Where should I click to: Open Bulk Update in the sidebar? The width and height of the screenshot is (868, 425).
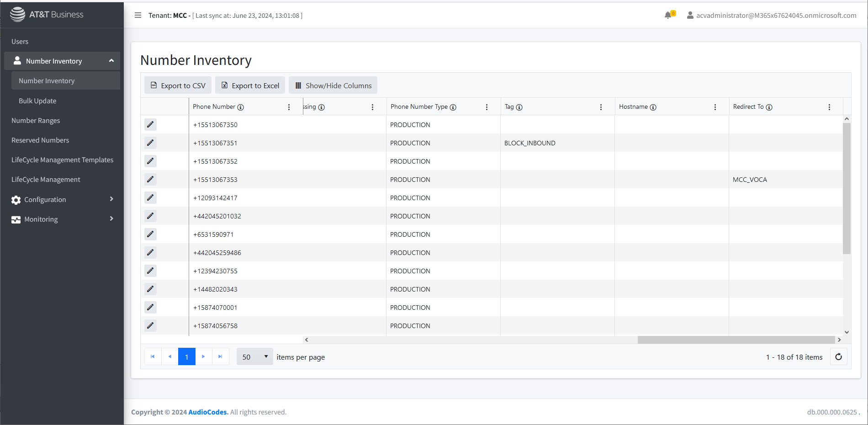pos(37,101)
